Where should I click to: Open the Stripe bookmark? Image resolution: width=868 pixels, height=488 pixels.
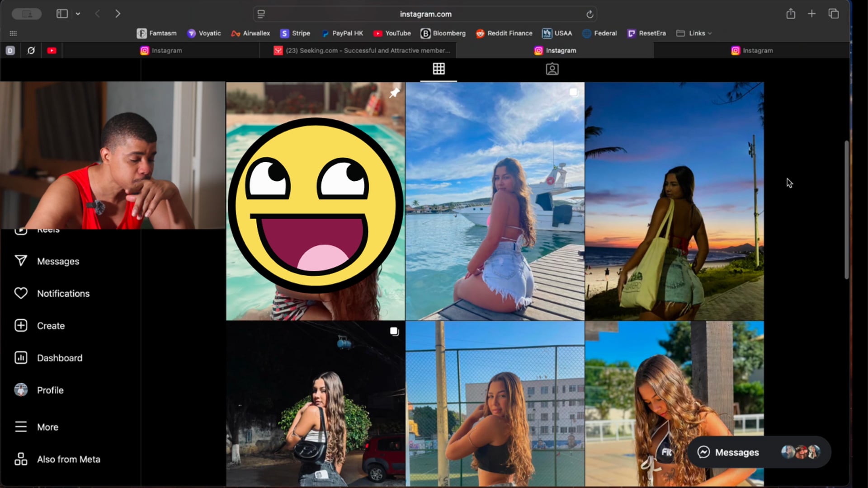point(295,33)
